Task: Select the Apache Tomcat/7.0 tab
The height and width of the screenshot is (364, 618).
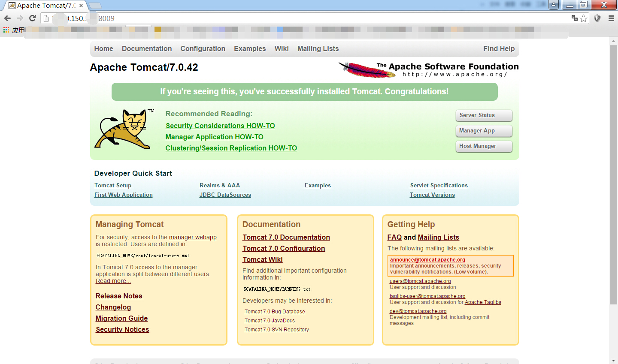Action: (x=45, y=6)
